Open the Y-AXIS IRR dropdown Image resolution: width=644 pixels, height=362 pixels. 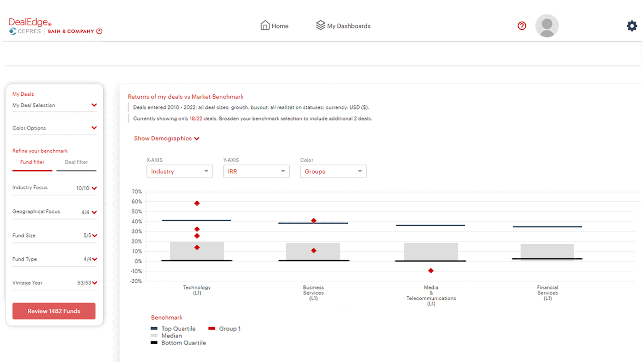(x=256, y=172)
